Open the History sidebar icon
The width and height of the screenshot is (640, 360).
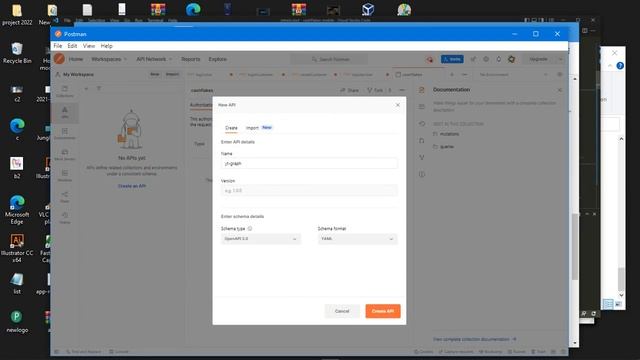pyautogui.click(x=65, y=218)
